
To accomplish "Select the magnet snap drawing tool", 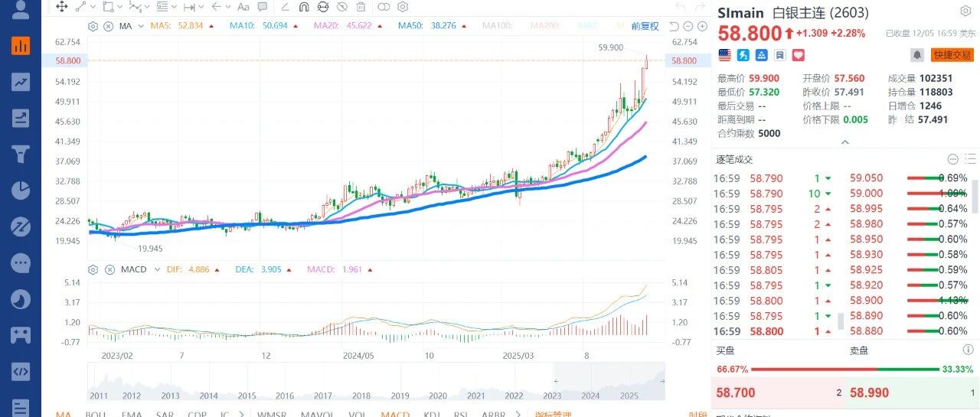I will tap(303, 7).
